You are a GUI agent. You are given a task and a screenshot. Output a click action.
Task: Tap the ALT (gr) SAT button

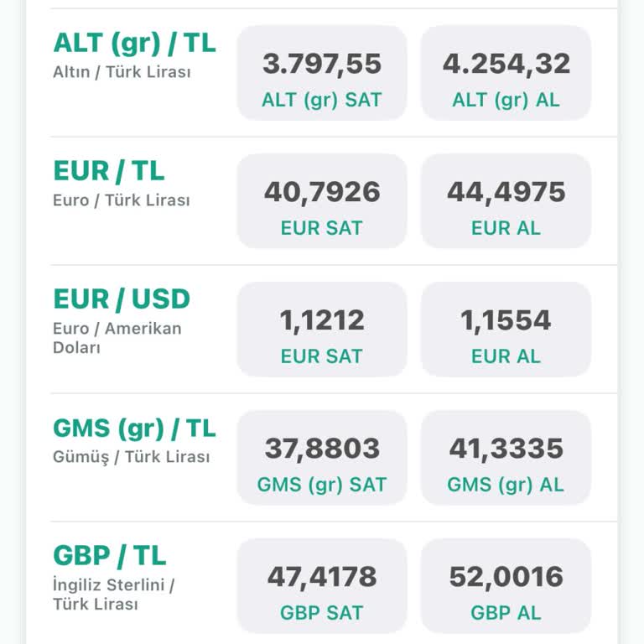[x=322, y=73]
